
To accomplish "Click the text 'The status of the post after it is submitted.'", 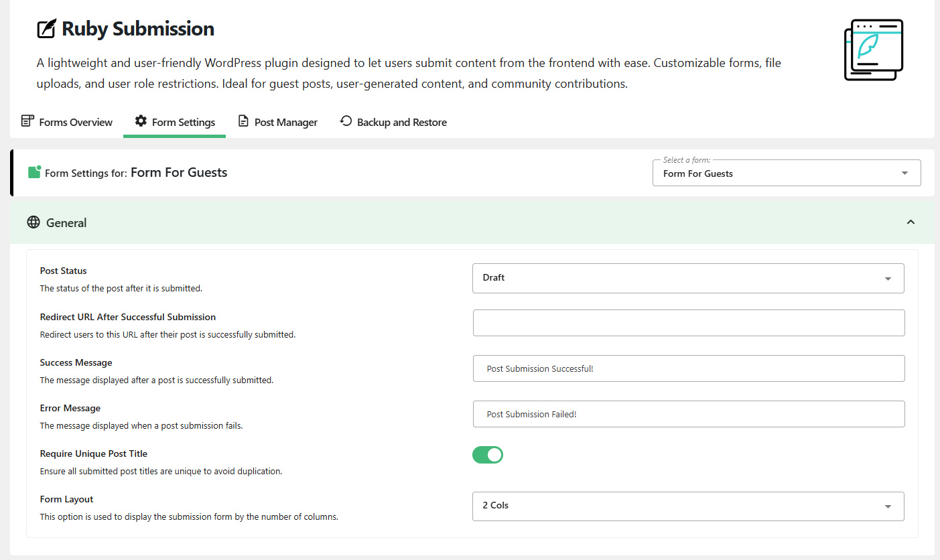I will (121, 289).
